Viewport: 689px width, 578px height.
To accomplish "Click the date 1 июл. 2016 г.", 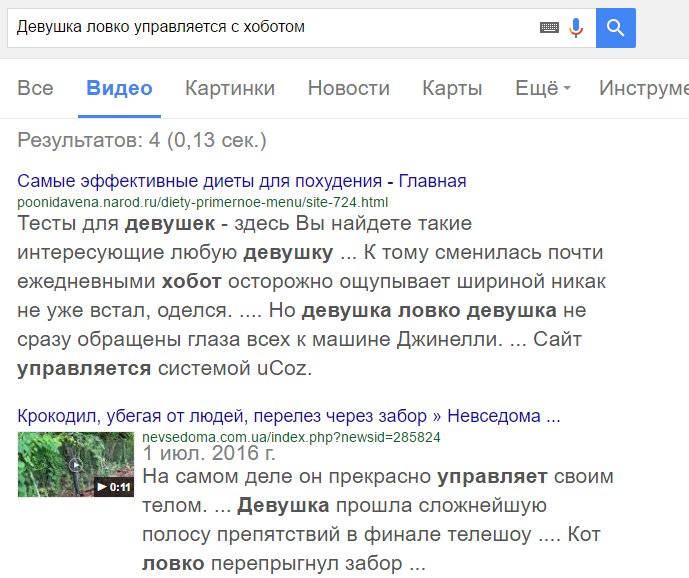I will [x=209, y=453].
